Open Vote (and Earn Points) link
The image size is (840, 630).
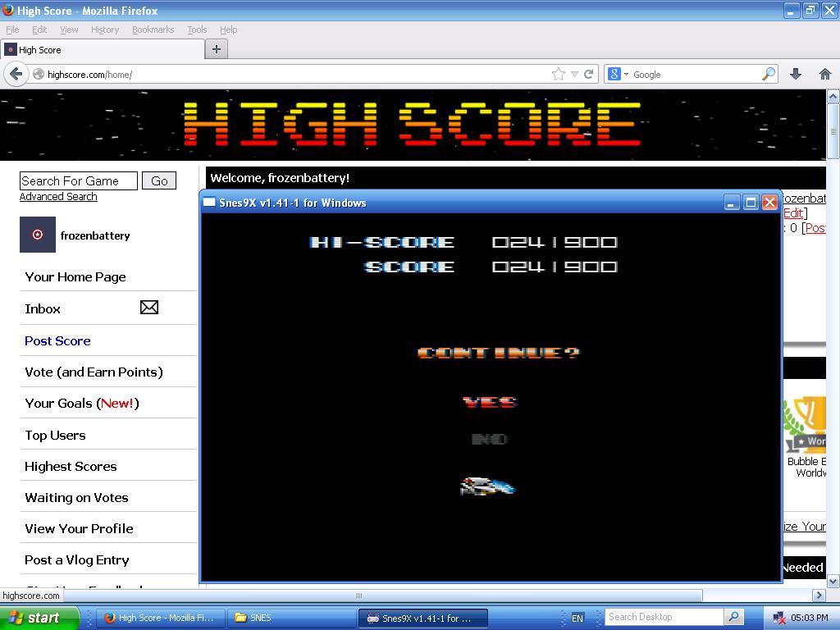pyautogui.click(x=94, y=372)
